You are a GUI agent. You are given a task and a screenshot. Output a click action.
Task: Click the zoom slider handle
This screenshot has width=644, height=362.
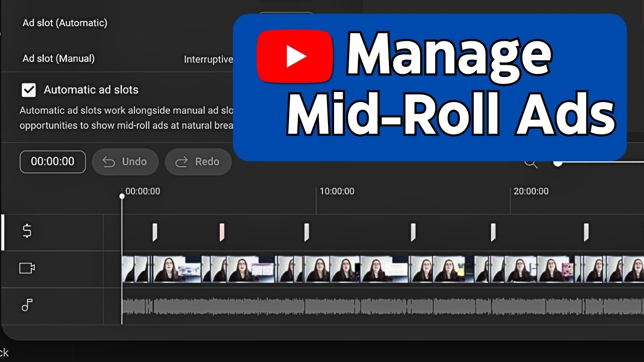[x=557, y=162]
